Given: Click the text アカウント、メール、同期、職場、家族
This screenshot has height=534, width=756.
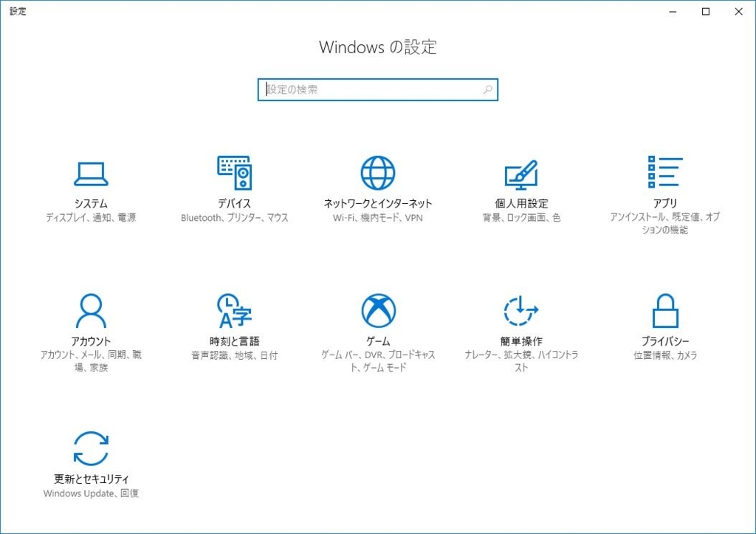Looking at the screenshot, I should 91,361.
